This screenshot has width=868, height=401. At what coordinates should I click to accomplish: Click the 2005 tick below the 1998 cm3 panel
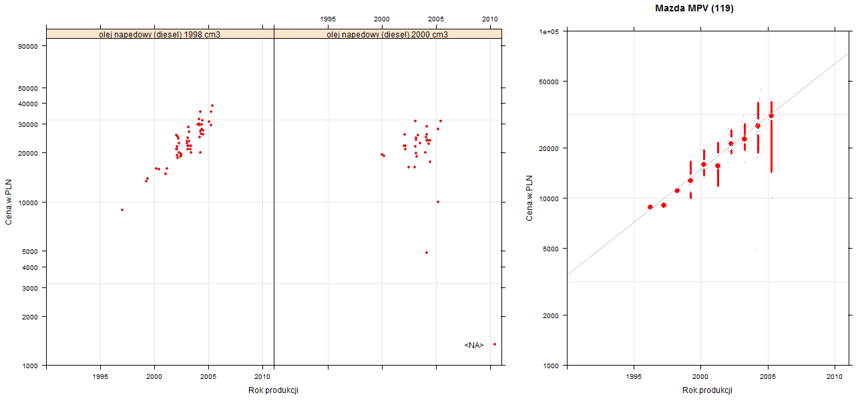point(208,376)
